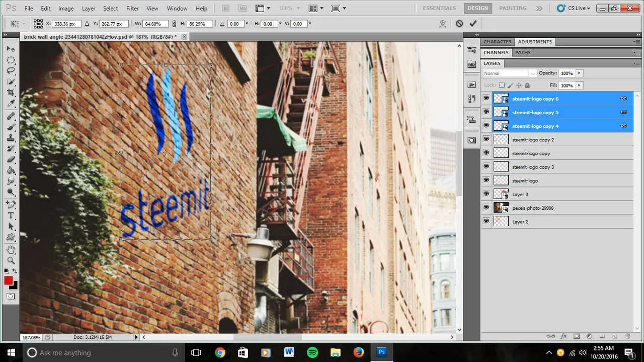Open the blend mode Normal dropdown
This screenshot has height=362, width=644.
pyautogui.click(x=509, y=73)
